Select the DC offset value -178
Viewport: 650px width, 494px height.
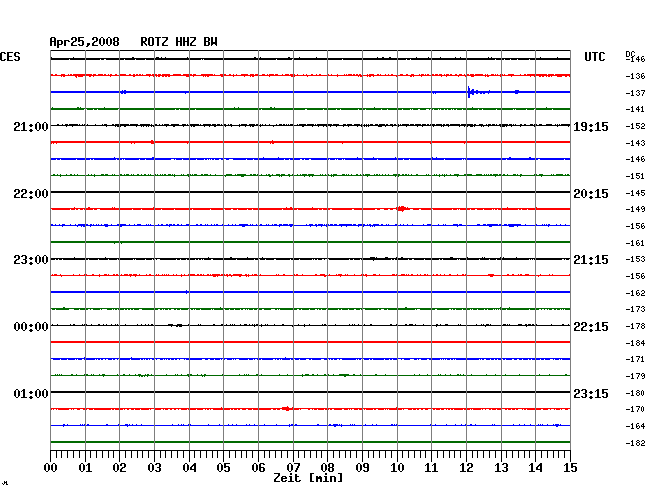click(x=635, y=326)
